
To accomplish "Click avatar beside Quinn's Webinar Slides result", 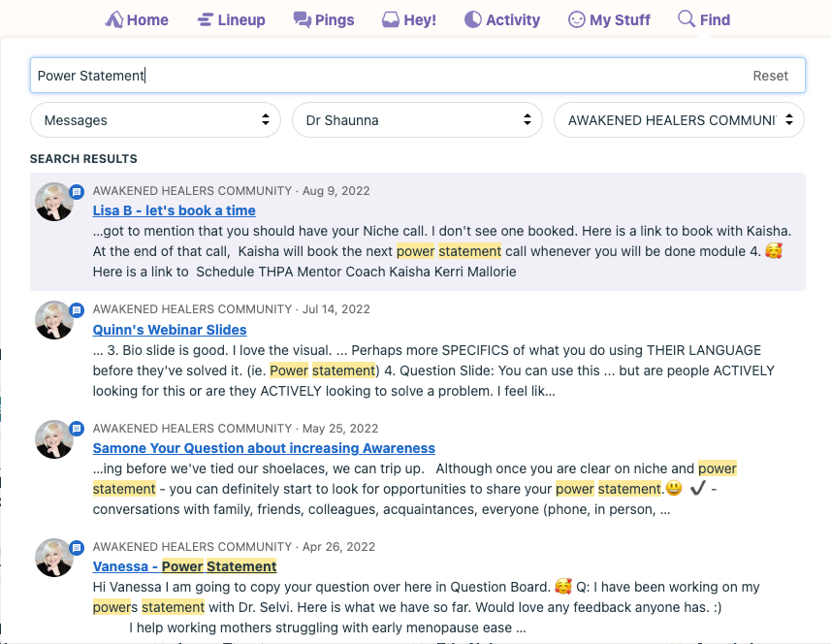I will pyautogui.click(x=53, y=321).
